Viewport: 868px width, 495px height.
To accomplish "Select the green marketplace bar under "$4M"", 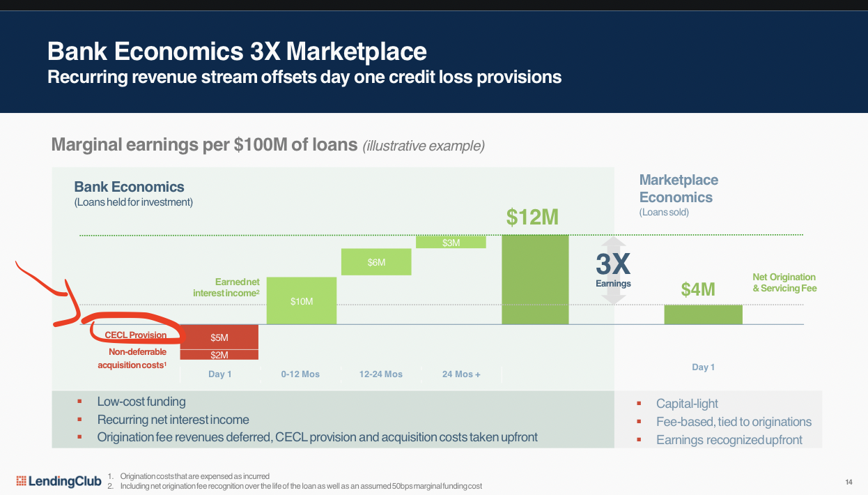I will click(x=703, y=314).
